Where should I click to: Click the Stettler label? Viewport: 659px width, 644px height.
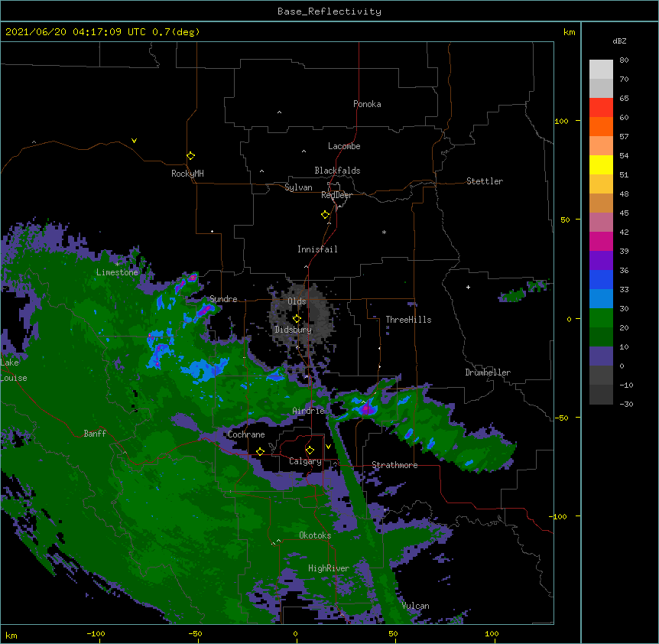(x=485, y=181)
